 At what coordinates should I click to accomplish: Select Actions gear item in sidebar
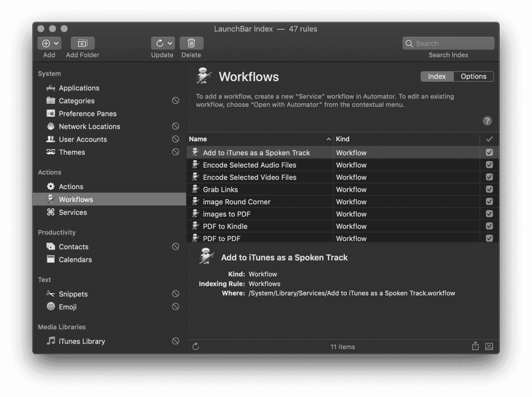(109, 186)
